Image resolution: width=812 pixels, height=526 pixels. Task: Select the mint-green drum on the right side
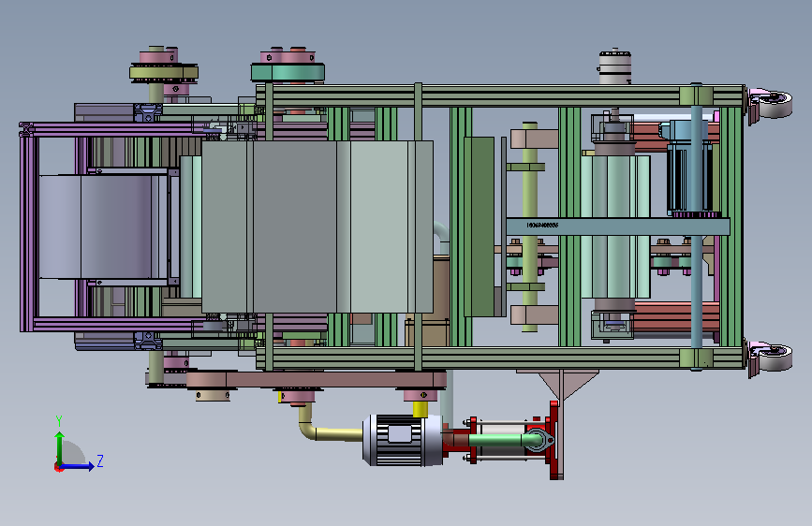coord(615,226)
